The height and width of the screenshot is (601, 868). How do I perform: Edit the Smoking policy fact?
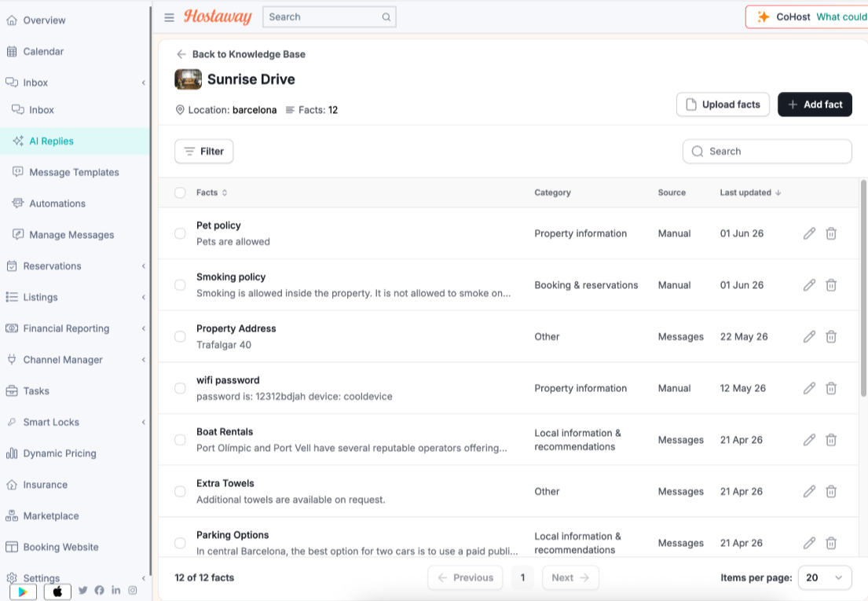(x=809, y=285)
